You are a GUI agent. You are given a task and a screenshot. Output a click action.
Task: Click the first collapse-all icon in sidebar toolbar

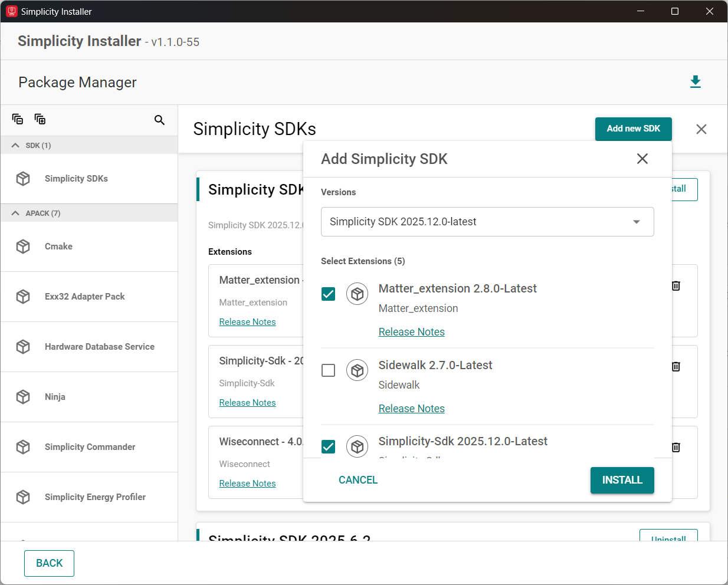18,119
